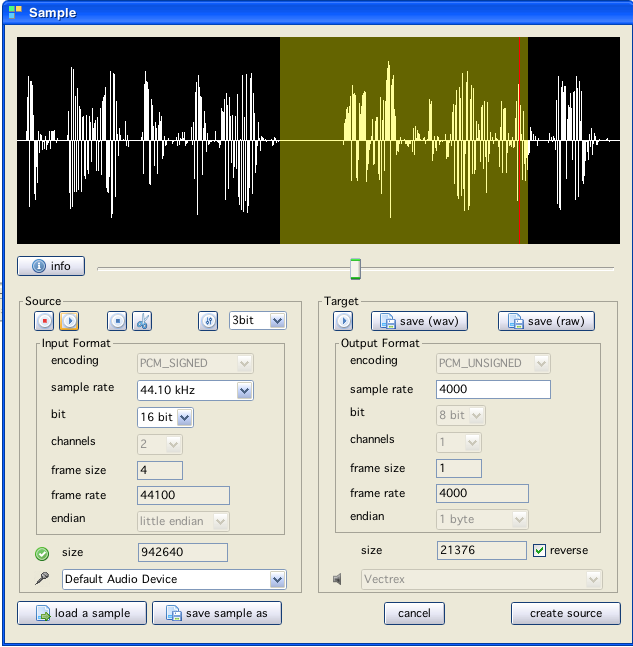Click the save (wav) button
This screenshot has height=647, width=633.
pos(420,321)
